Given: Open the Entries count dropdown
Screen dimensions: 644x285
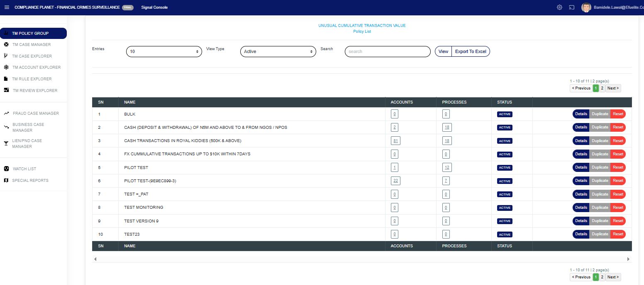Looking at the screenshot, I should point(164,51).
